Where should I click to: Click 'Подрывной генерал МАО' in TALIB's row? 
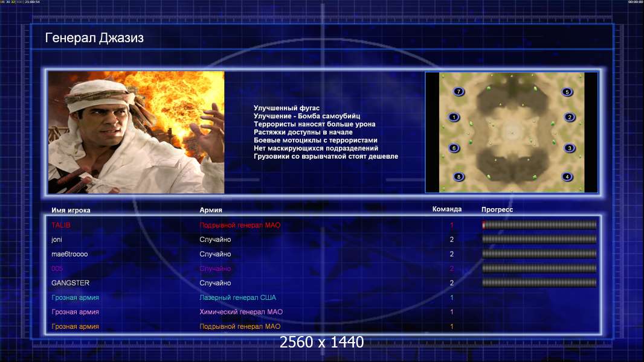tap(240, 225)
